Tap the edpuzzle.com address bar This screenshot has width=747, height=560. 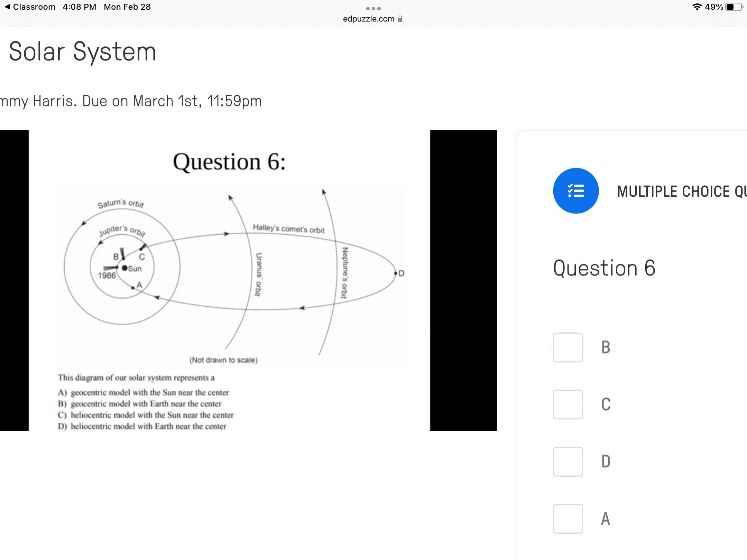coord(369,19)
